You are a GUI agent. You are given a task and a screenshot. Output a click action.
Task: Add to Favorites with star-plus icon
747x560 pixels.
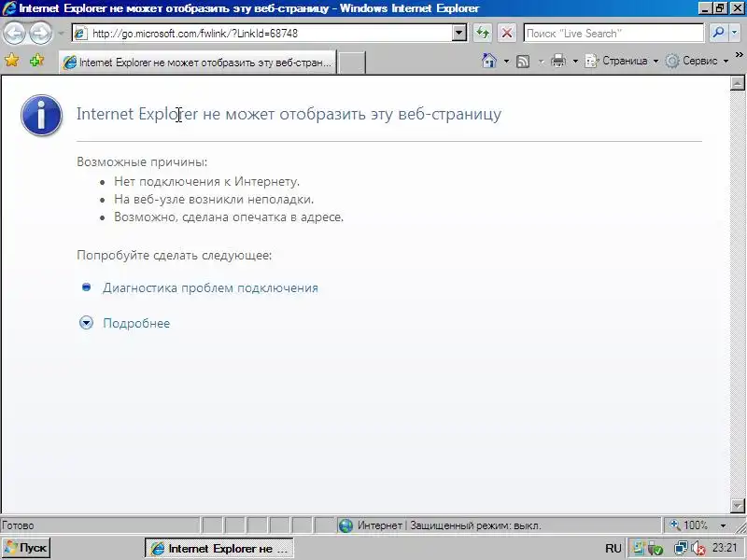(x=36, y=61)
